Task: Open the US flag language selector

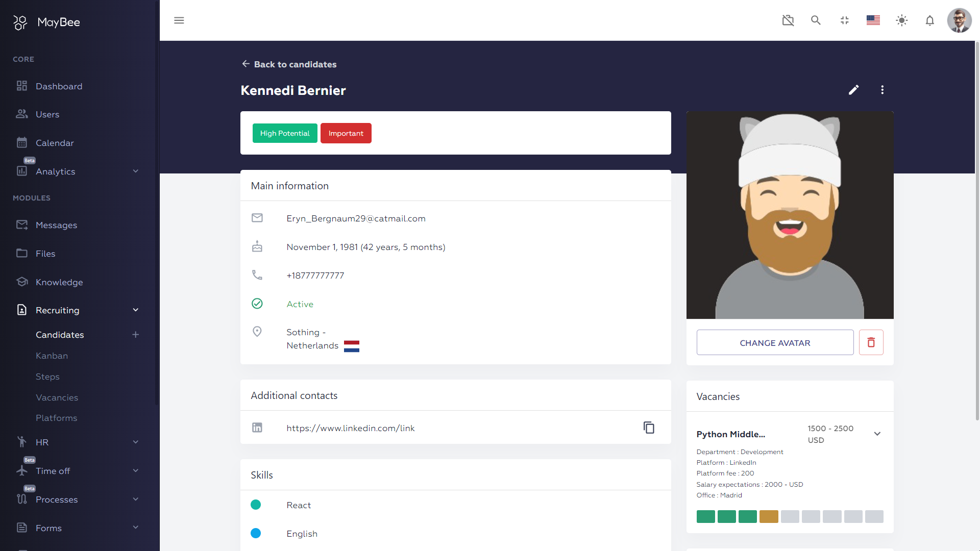Action: (x=873, y=20)
